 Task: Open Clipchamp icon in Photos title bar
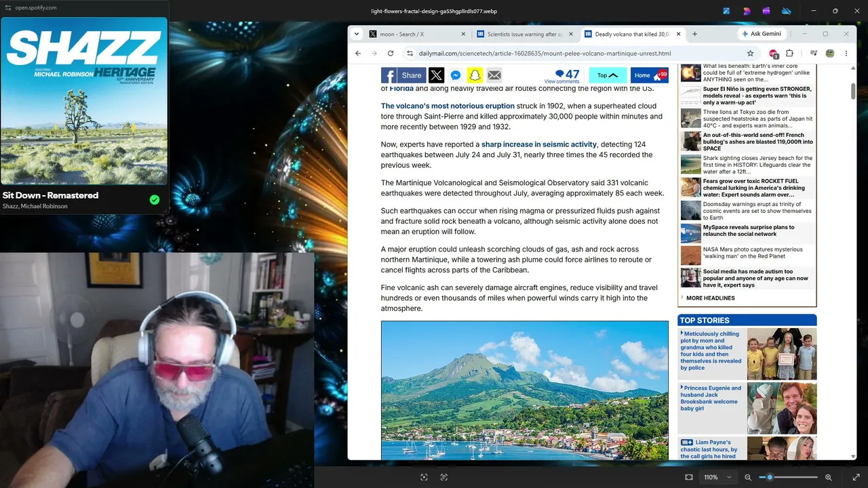click(766, 11)
